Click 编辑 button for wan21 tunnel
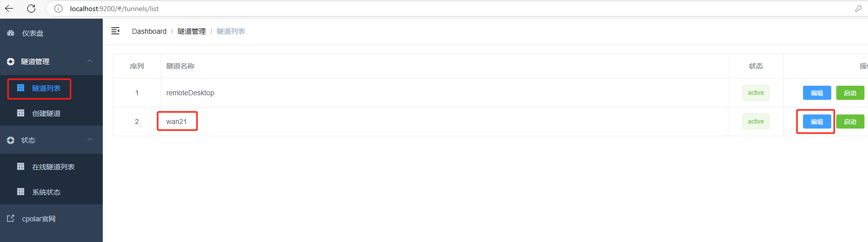868x242 pixels. [817, 122]
